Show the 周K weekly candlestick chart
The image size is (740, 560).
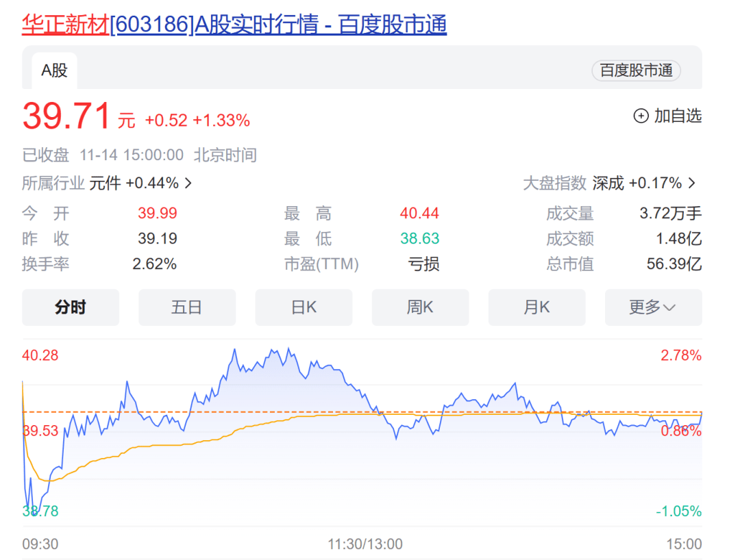(x=420, y=307)
